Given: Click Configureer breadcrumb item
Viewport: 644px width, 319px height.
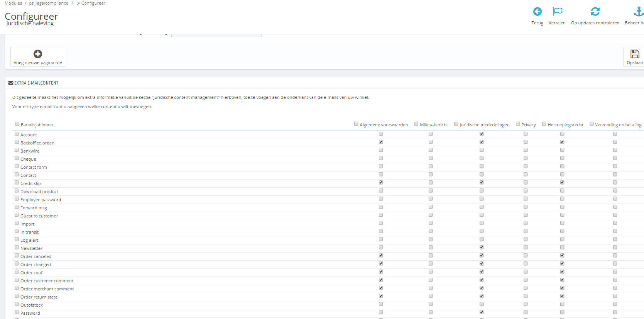Looking at the screenshot, I should tap(91, 3).
